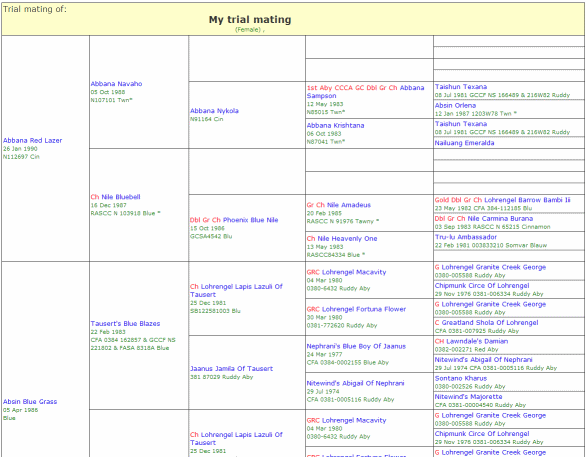
Task: Open the Absin Blue Grass link
Action: point(30,402)
